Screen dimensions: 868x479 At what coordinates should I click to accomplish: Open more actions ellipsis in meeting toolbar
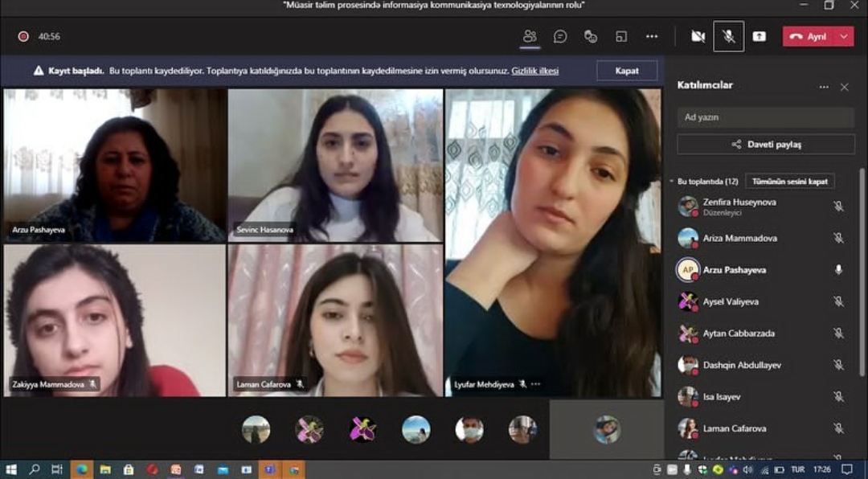[652, 36]
